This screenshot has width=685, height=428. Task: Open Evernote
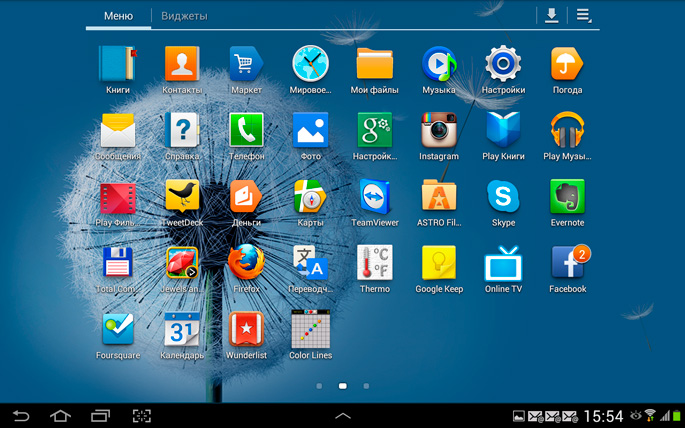(x=567, y=197)
